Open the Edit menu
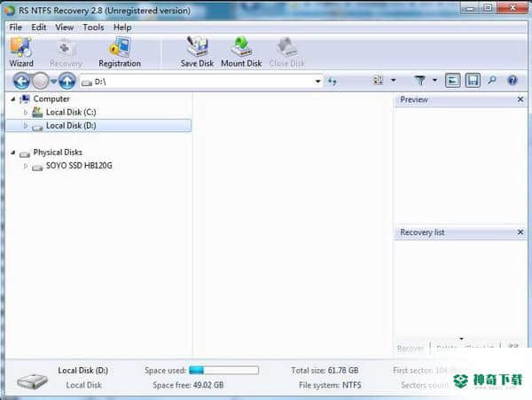 [x=39, y=27]
